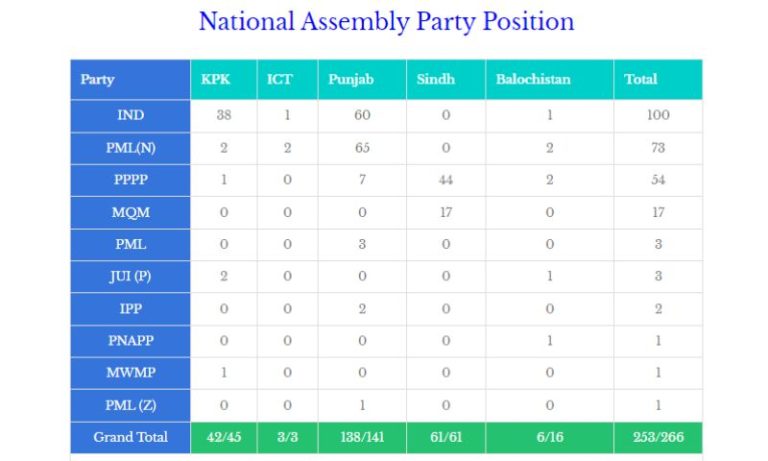Screen dimensions: 768x461
Task: Select the JUI (P) row label
Action: point(130,277)
